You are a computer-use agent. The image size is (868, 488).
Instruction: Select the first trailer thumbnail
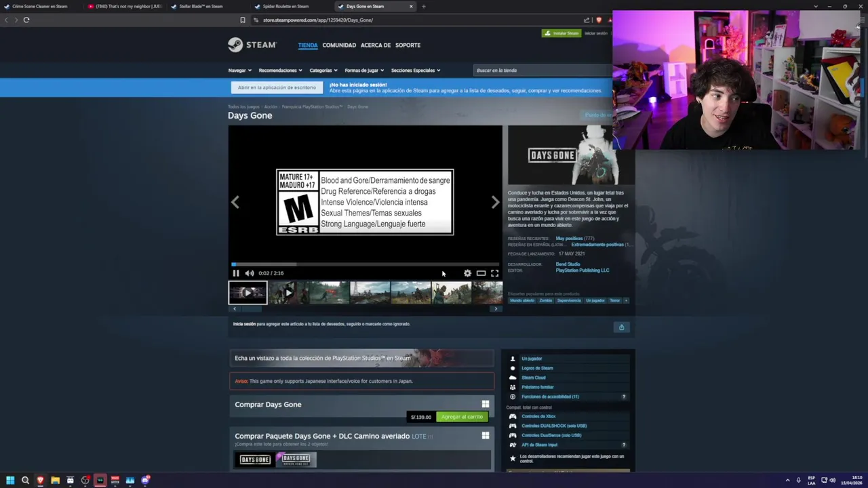[248, 293]
